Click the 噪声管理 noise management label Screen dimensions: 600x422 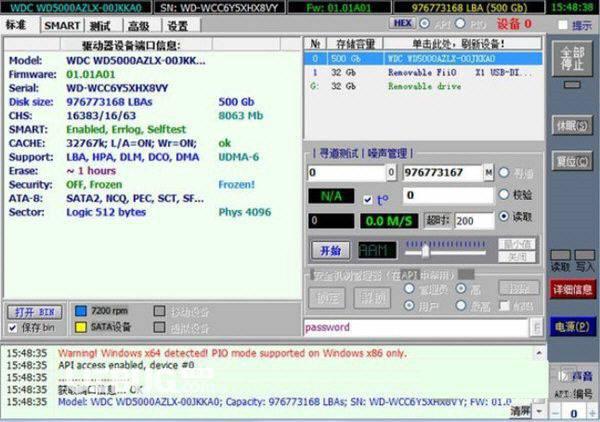pyautogui.click(x=387, y=154)
